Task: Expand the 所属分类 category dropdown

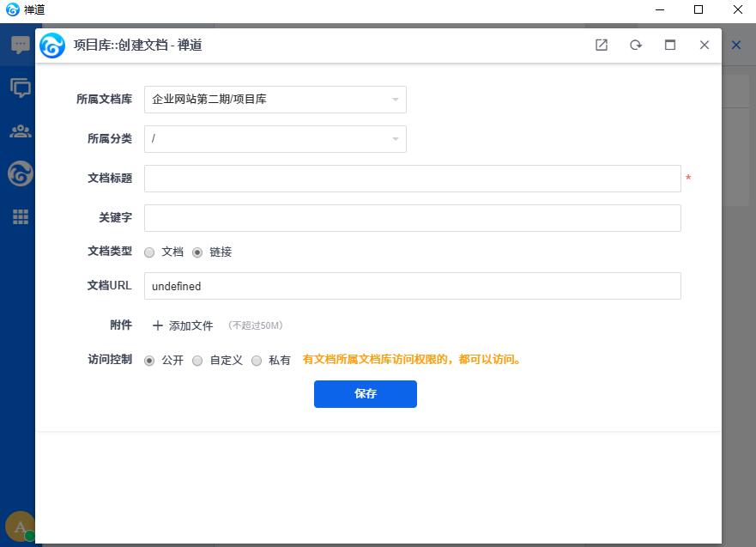Action: (275, 139)
